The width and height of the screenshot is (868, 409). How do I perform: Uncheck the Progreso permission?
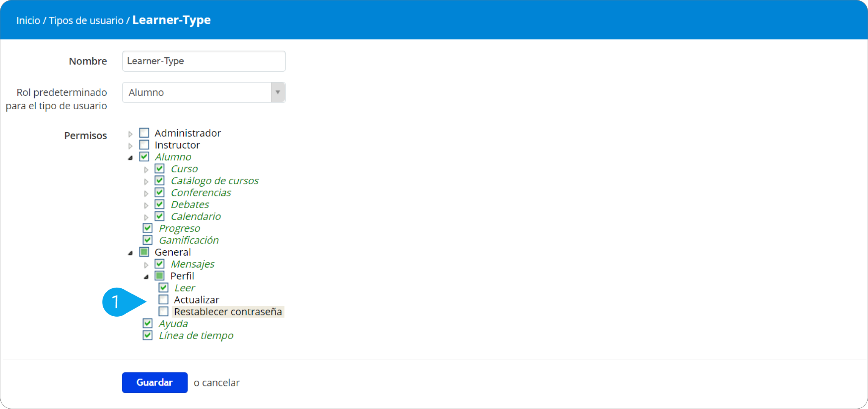click(x=147, y=228)
